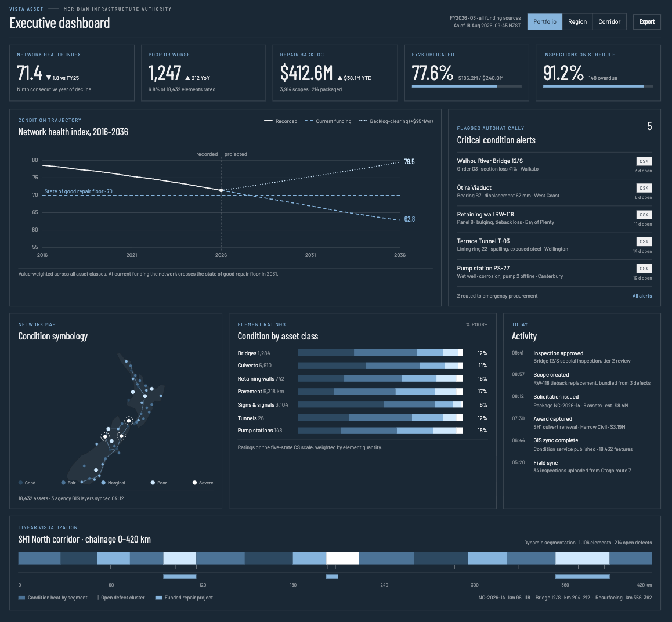Select the Pavement condition bar
The width and height of the screenshot is (672, 622).
click(x=380, y=392)
